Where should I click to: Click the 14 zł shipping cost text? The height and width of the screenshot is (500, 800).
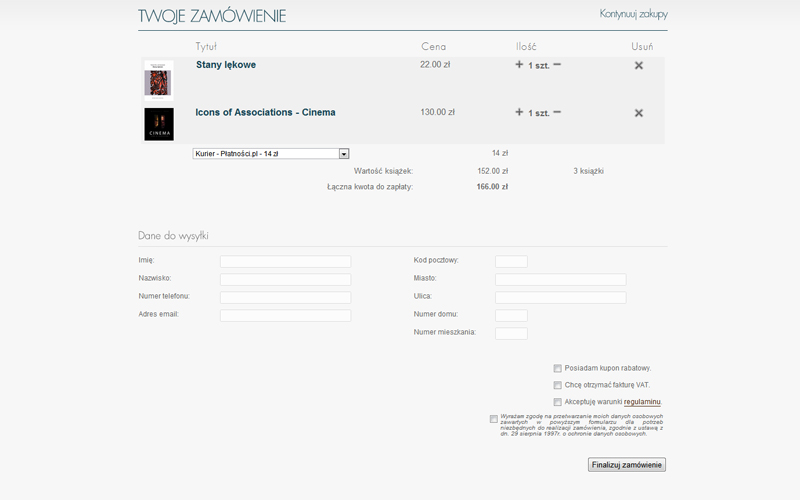[x=500, y=153]
